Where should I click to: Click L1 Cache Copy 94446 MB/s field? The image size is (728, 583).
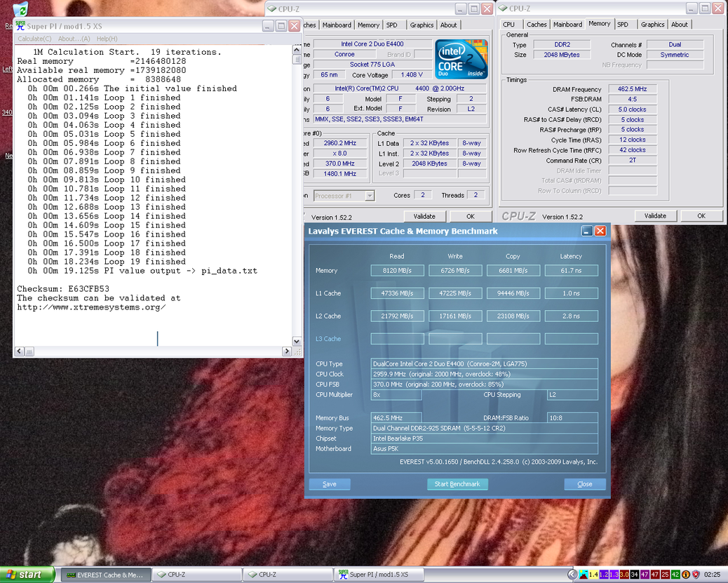[513, 293]
